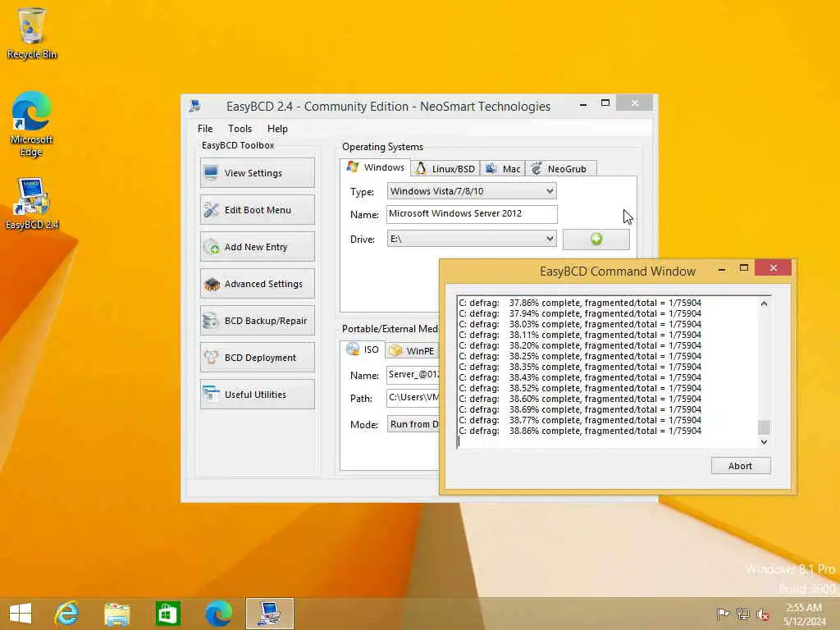Switch to the NeoGrub tab
Image resolution: width=840 pixels, height=630 pixels.
[560, 169]
